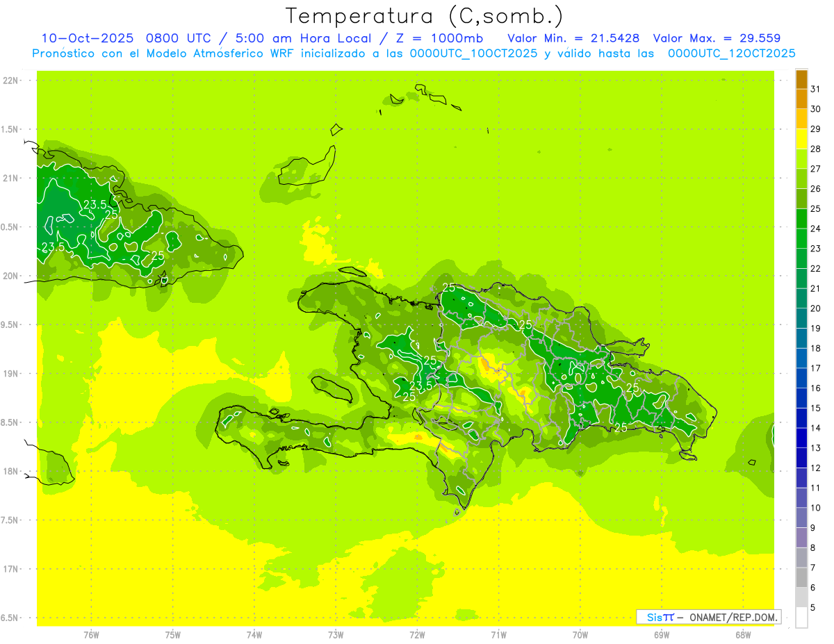Viewport: 834px width, 644px height.
Task: Pick the white colorbar swatch below 5
Action: tap(801, 618)
